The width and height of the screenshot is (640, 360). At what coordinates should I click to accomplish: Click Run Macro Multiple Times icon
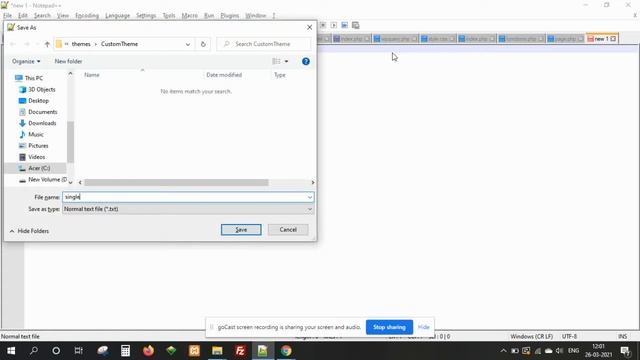[344, 25]
